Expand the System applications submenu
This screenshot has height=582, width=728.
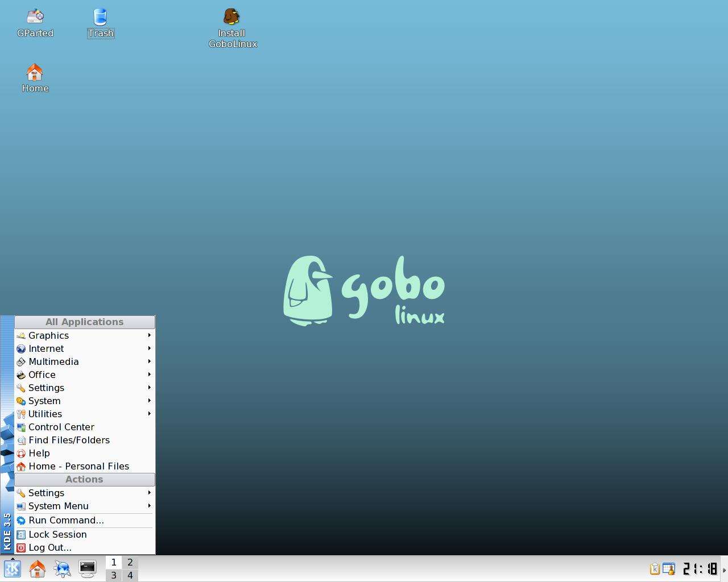pos(85,401)
